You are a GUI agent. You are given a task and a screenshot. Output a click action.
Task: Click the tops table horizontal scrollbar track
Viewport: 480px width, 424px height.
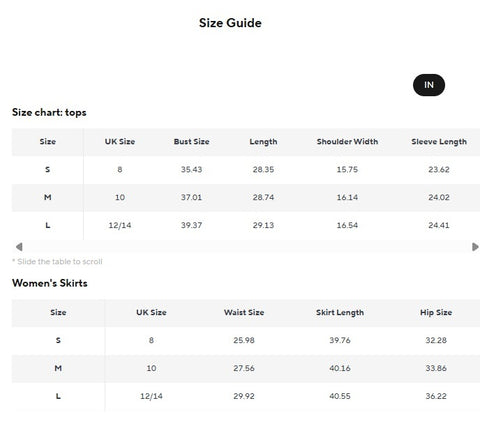pos(247,247)
